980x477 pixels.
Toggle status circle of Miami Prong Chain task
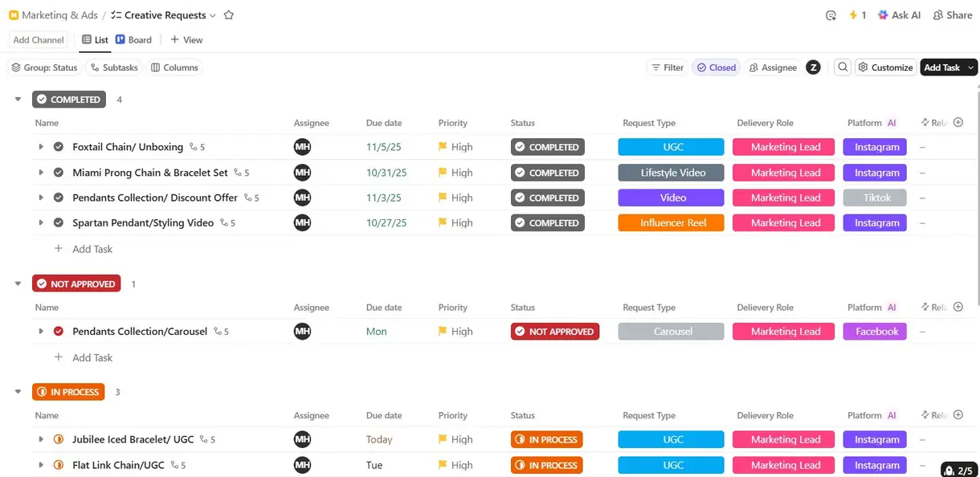tap(59, 173)
